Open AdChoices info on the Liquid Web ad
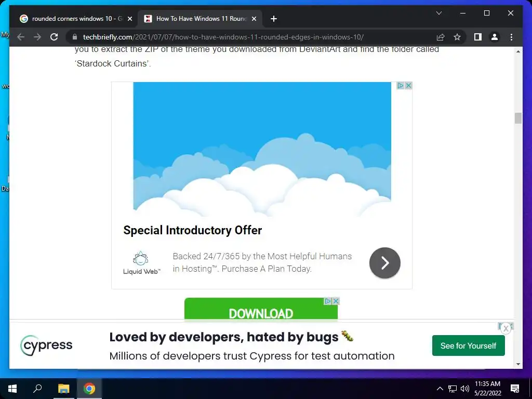Viewport: 532px width, 399px height. click(x=401, y=86)
